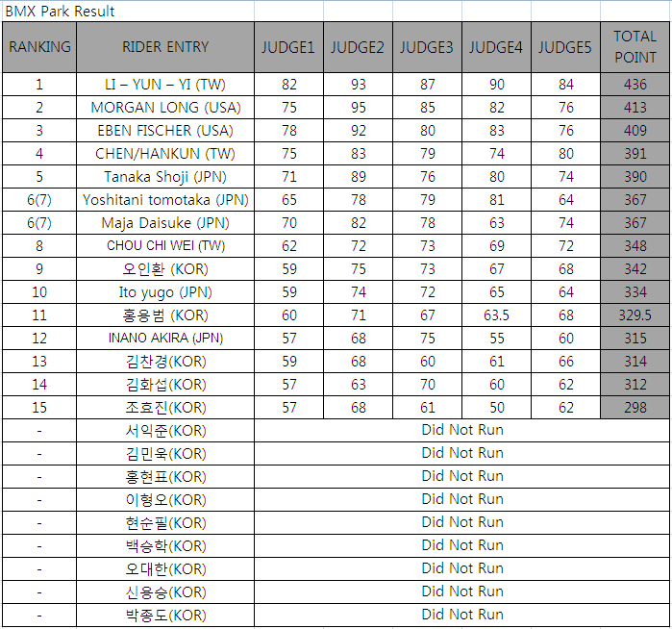
Task: Select rider 조효진(KOR)
Action: click(x=165, y=408)
